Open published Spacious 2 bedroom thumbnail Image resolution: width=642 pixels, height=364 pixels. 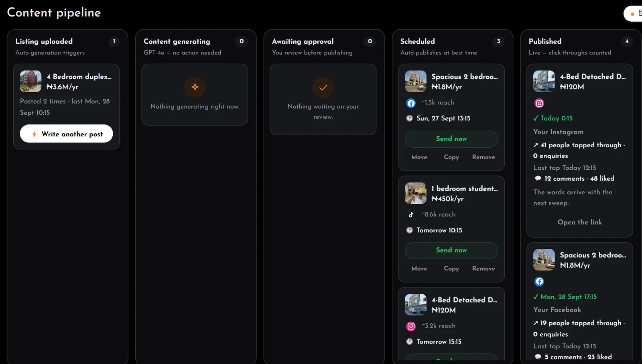click(544, 260)
